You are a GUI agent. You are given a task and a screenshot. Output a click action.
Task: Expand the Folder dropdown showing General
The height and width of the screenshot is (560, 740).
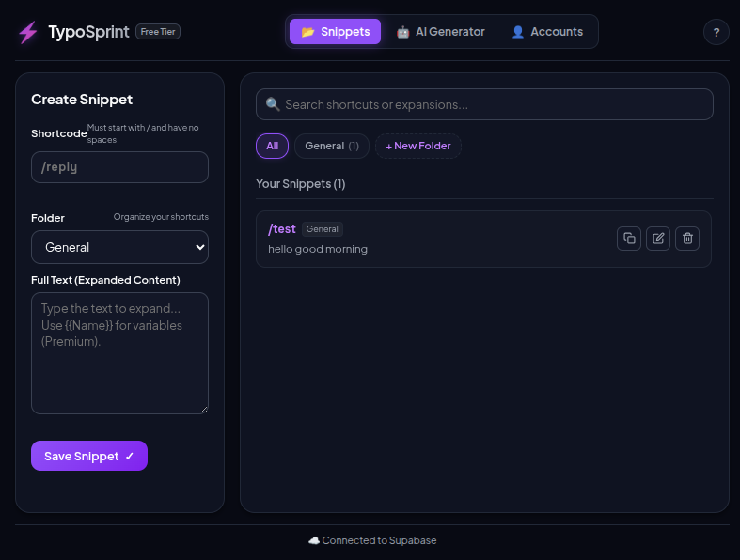(119, 247)
